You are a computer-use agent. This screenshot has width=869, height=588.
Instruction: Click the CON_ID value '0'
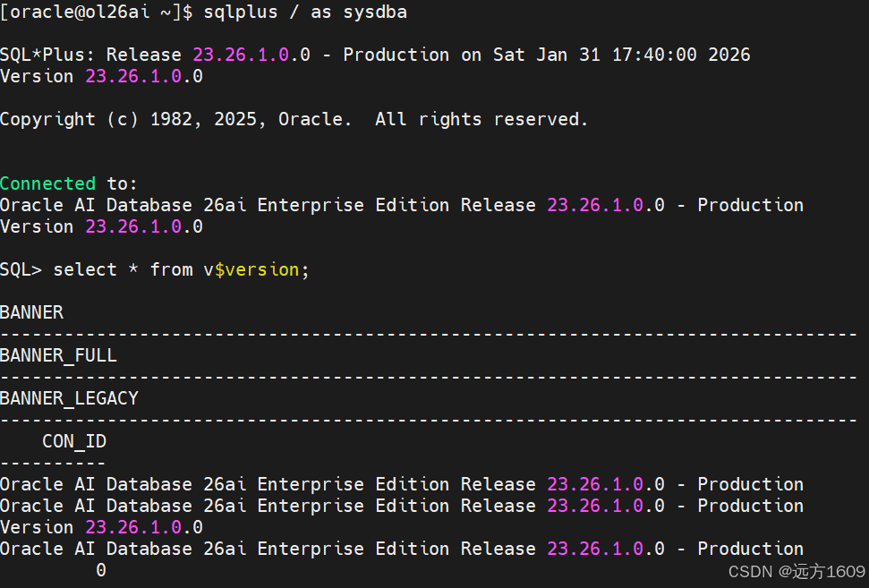click(x=101, y=570)
